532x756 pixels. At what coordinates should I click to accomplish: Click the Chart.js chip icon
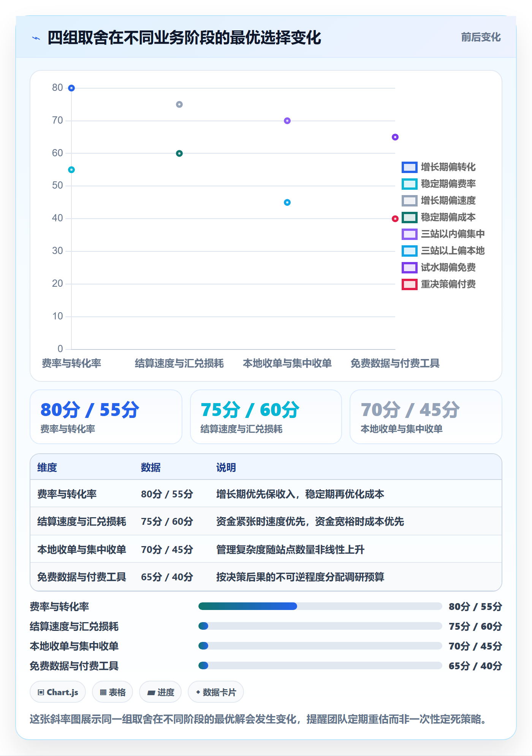click(x=41, y=692)
